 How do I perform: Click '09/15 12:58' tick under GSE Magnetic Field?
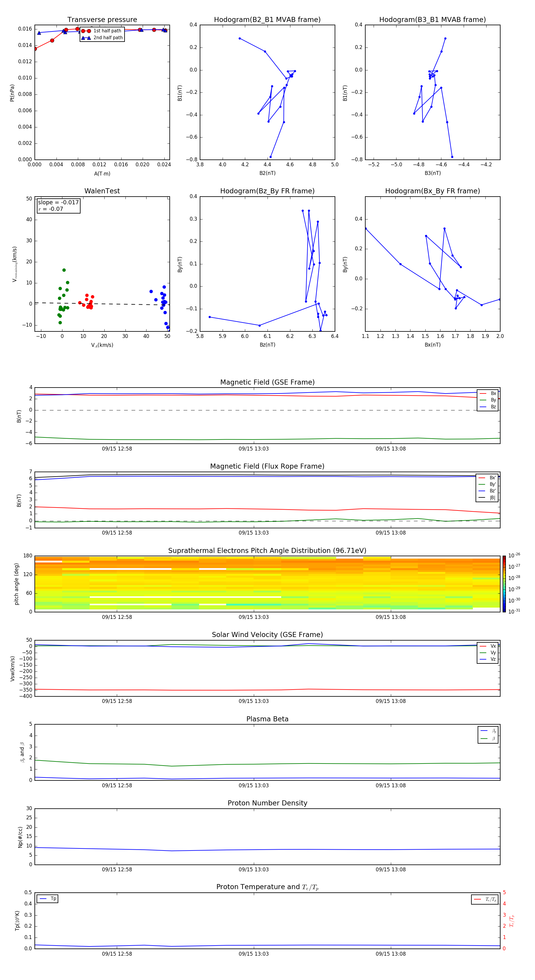(x=117, y=449)
